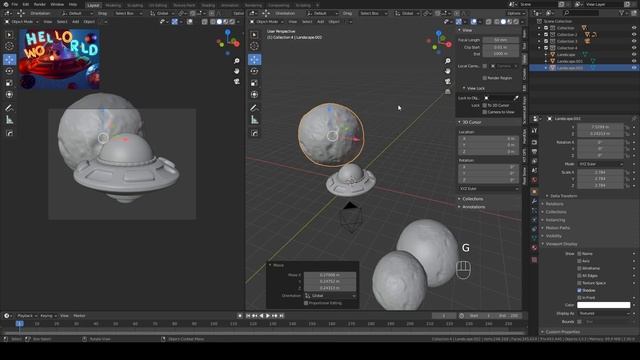Open the Texture properties checker tab icon

(534, 260)
